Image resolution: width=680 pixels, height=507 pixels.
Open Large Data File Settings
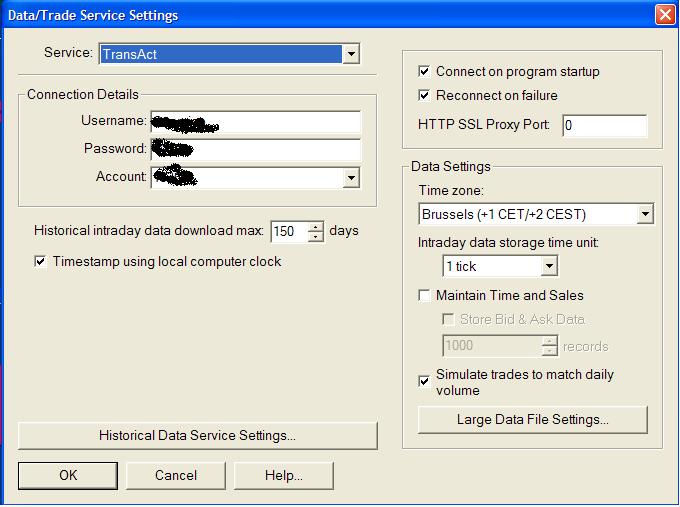(x=533, y=420)
